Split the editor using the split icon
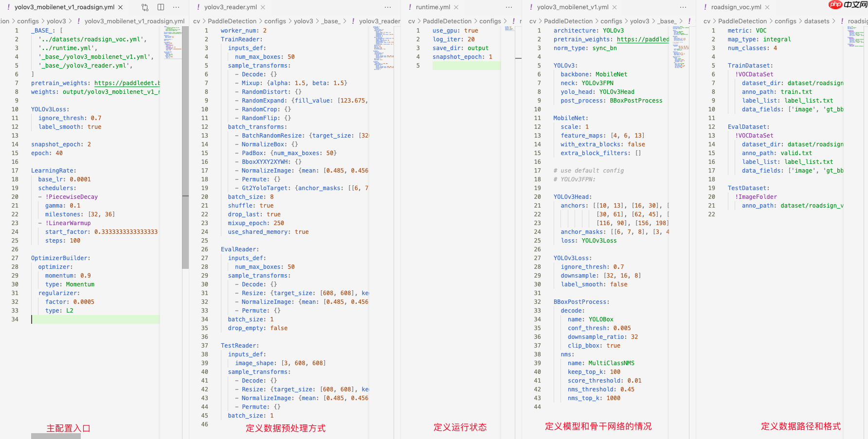 click(x=161, y=7)
